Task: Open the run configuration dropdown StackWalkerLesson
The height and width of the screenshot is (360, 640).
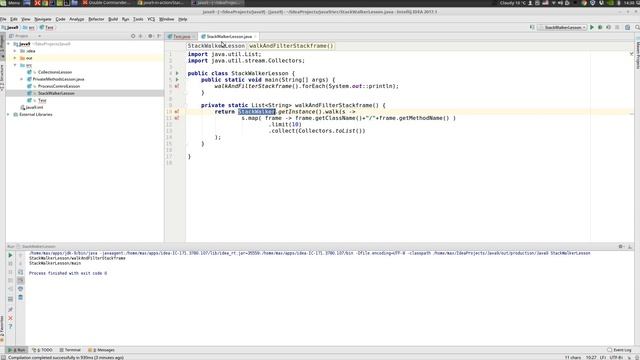Action: coord(562,27)
